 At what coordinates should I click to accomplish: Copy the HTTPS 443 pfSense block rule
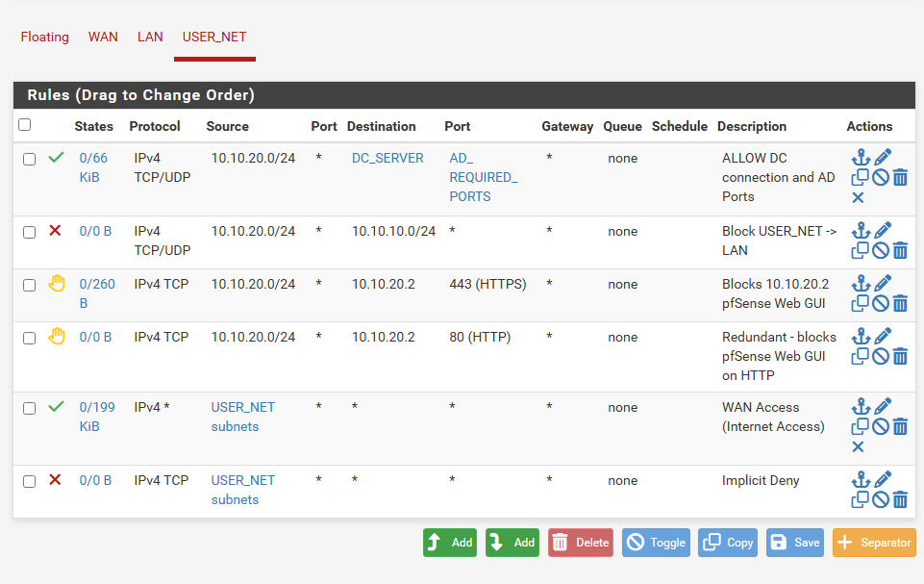pyautogui.click(x=861, y=304)
